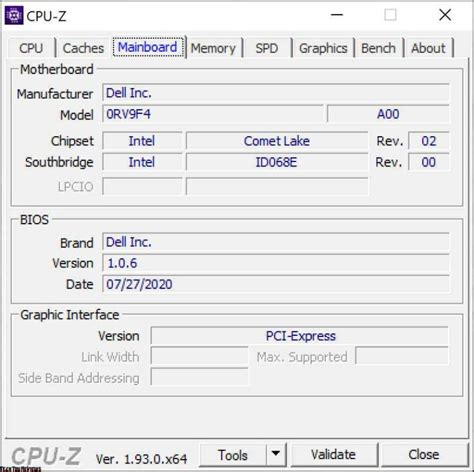Open the Bench tab
Viewport: 474px width, 472px height.
378,48
